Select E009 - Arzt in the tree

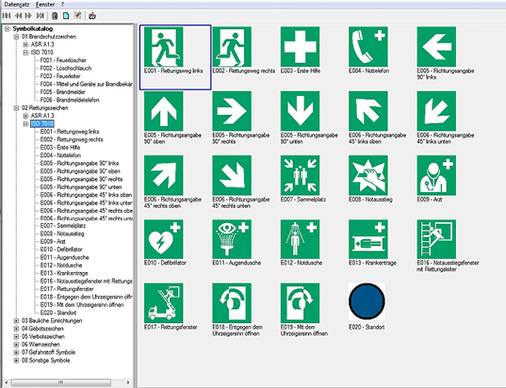tap(53, 241)
